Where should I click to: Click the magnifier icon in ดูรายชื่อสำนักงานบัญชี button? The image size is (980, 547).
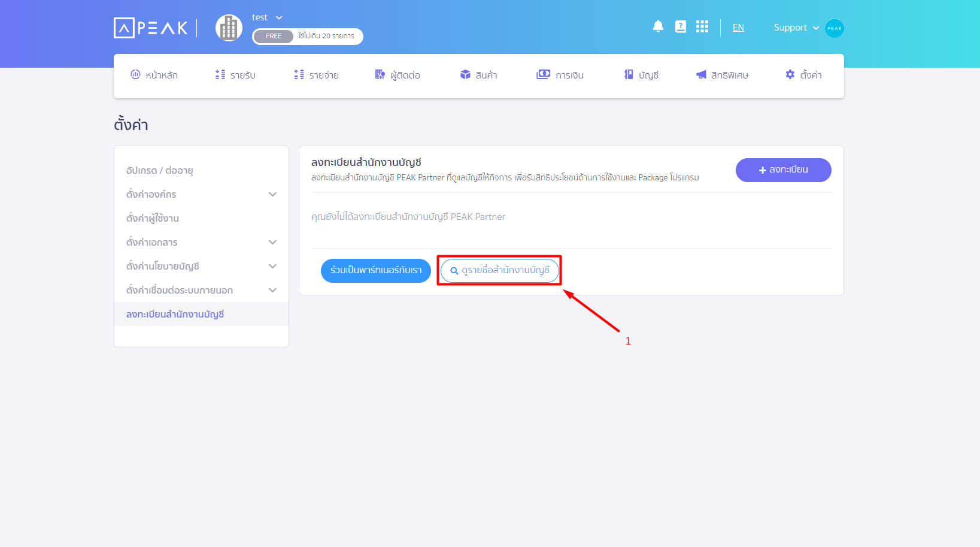[454, 271]
